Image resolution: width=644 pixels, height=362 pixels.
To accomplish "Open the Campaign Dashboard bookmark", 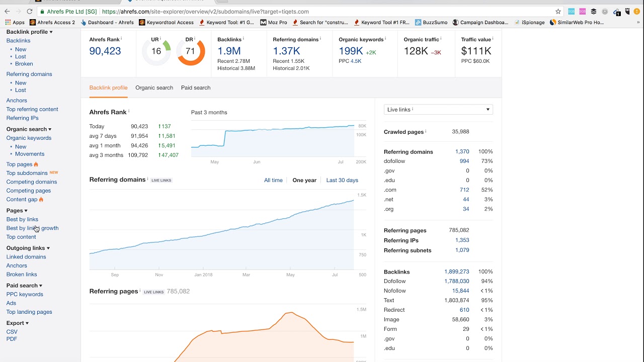I will click(x=480, y=22).
